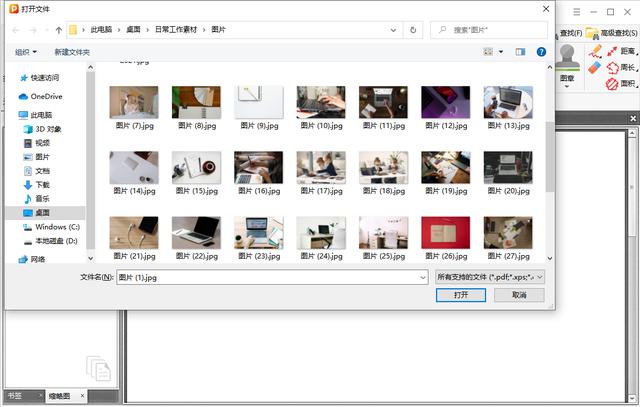Open 图章 stamp tool in PDF editor

pyautogui.click(x=567, y=65)
